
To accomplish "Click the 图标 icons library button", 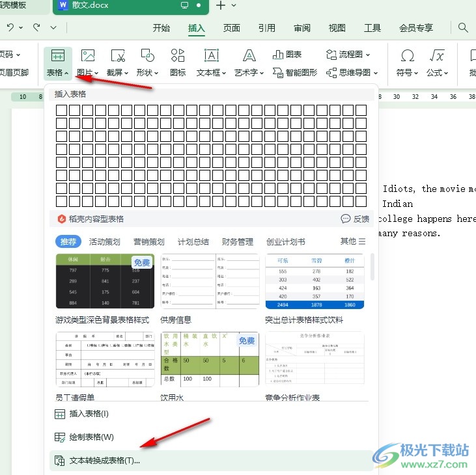I will [x=178, y=63].
